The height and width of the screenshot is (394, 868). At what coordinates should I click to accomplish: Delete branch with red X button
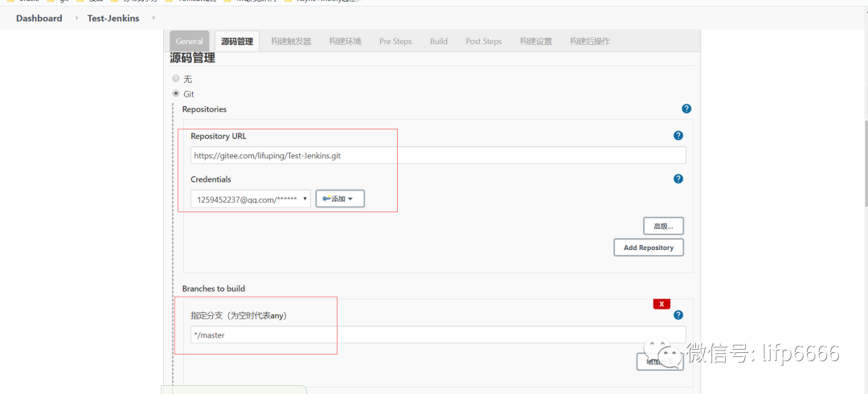click(x=661, y=304)
